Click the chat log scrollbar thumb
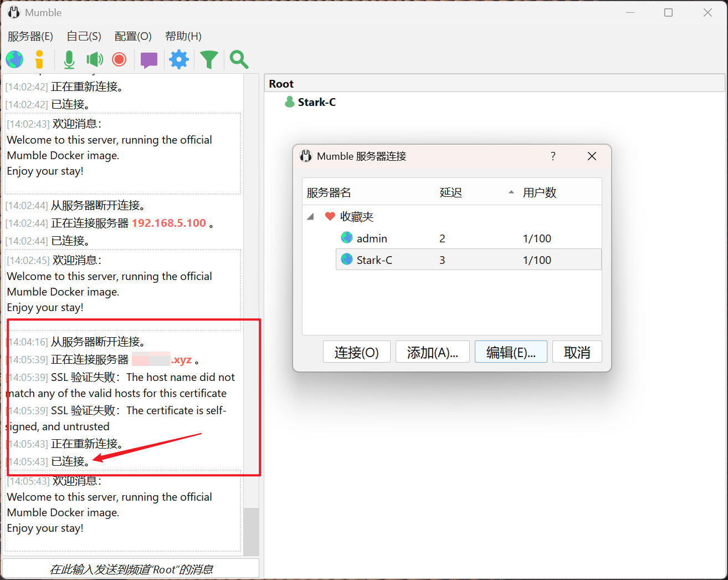728x580 pixels. [x=251, y=532]
